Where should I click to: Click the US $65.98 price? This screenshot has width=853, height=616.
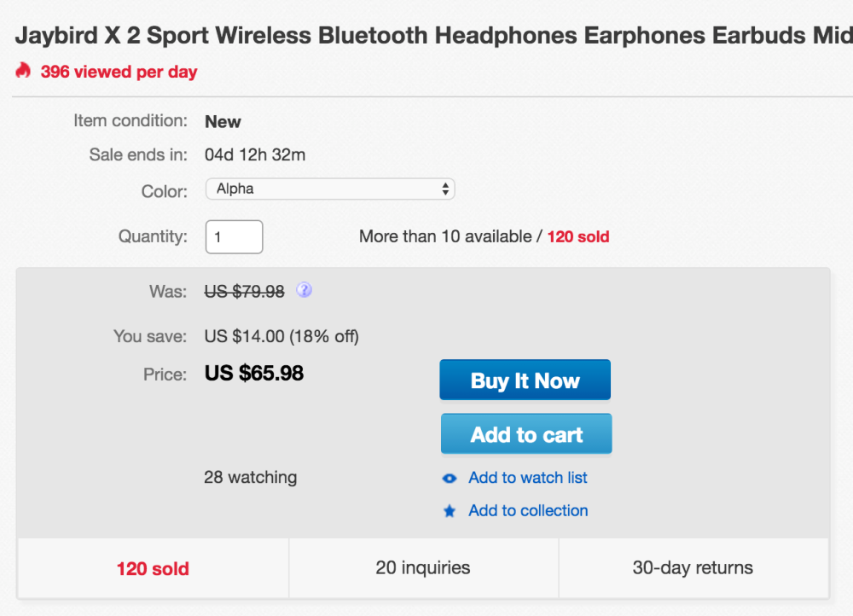point(254,373)
